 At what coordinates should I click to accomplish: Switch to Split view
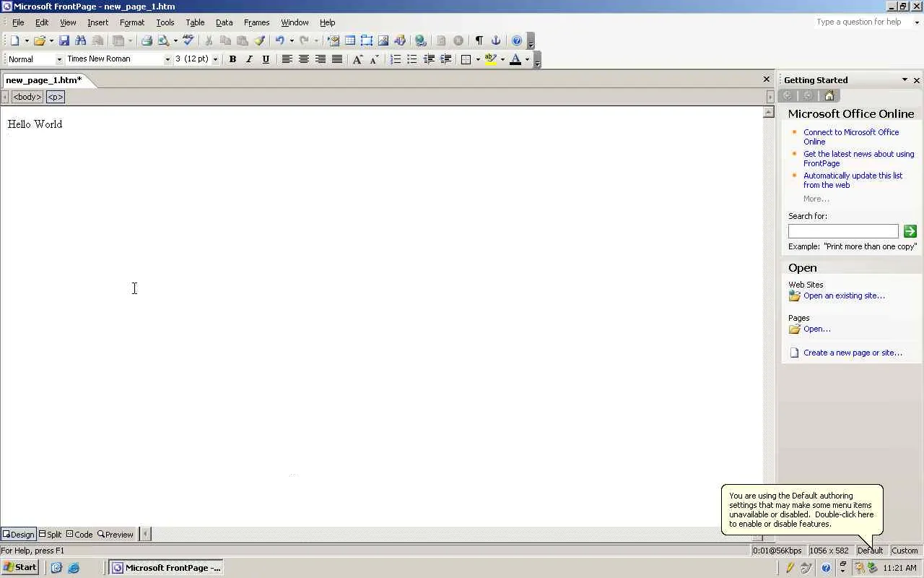pyautogui.click(x=51, y=535)
